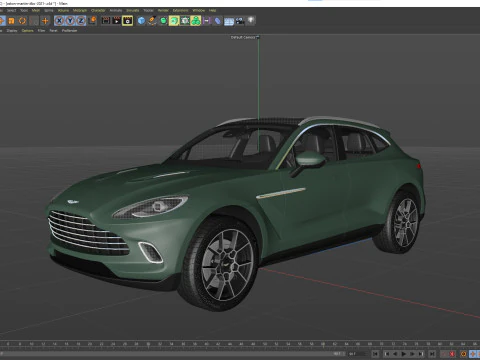This screenshot has width=480, height=360.
Task: Step to next frame
Action: [x=412, y=354]
